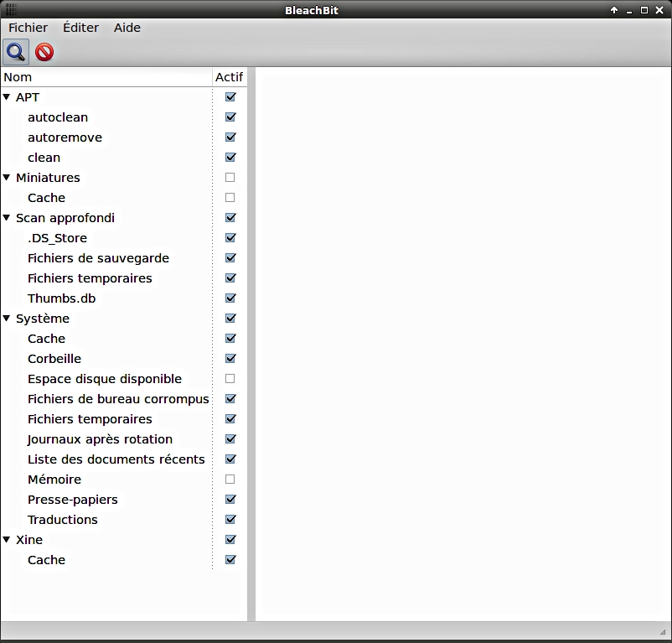The image size is (672, 643).
Task: Maximize the BleachBit window
Action: pos(644,10)
